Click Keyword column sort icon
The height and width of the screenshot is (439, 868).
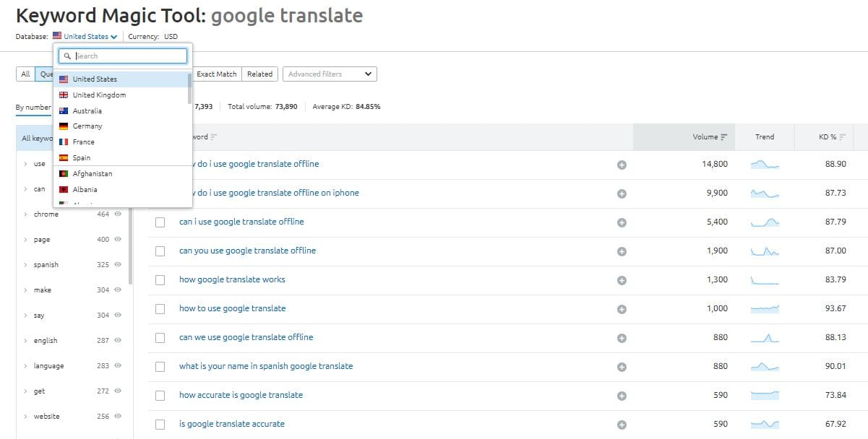214,137
